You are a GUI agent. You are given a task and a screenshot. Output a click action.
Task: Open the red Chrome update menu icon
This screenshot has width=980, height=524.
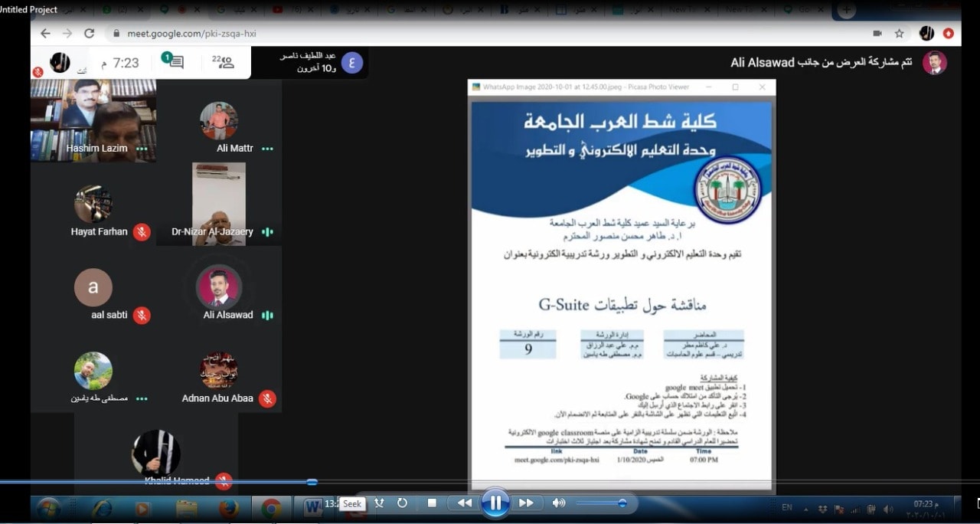949,34
